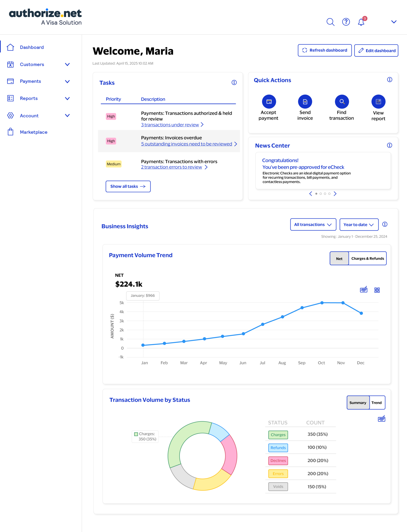Open Marketplace from the sidebar
Image resolution: width=407 pixels, height=532 pixels.
pos(33,132)
